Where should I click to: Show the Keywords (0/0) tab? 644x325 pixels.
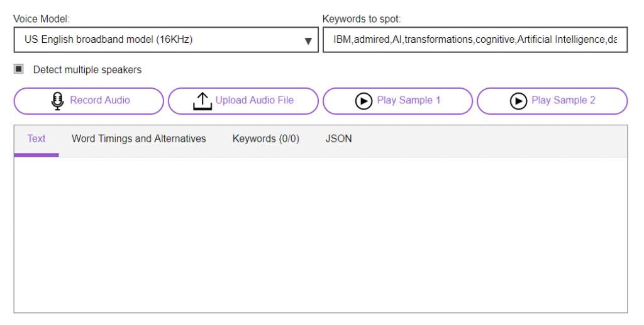click(x=266, y=139)
